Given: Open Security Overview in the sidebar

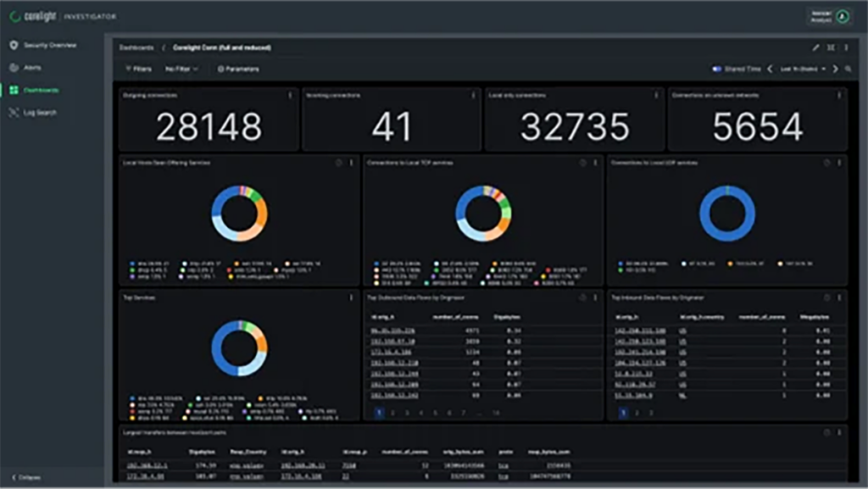Looking at the screenshot, I should 49,45.
